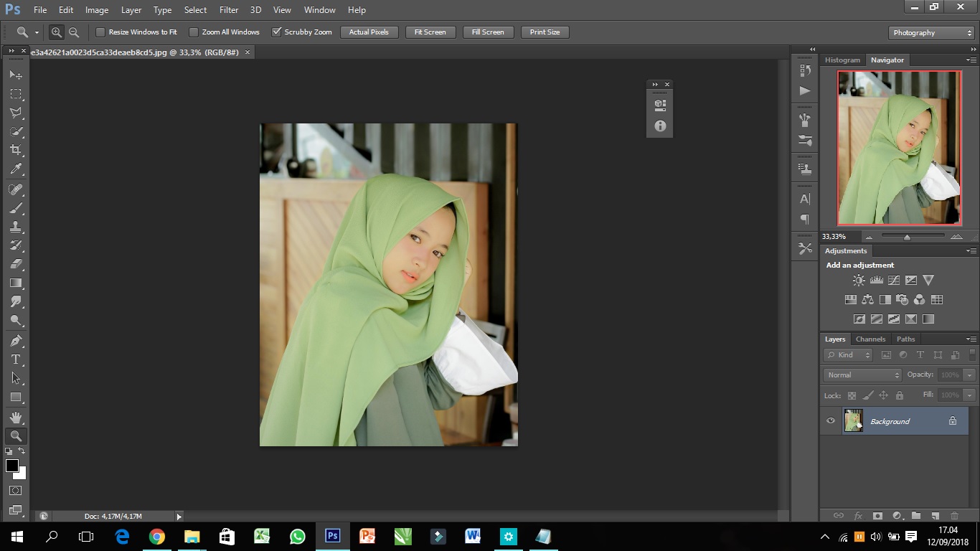The image size is (980, 551).
Task: Select the Brush tool
Action: click(16, 208)
